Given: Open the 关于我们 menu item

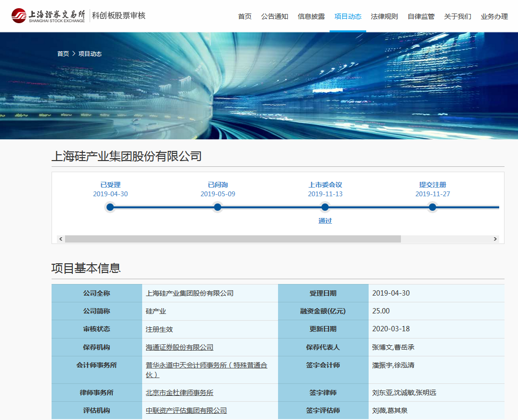Looking at the screenshot, I should [458, 16].
